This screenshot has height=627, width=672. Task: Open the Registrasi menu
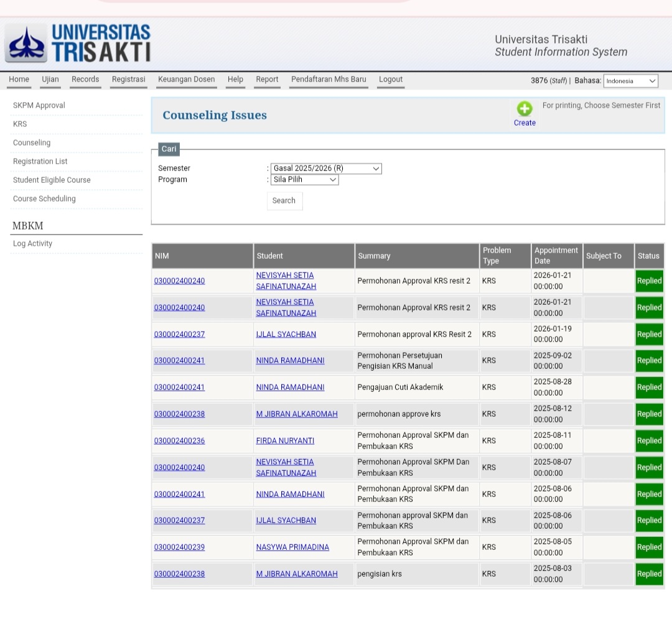(128, 80)
